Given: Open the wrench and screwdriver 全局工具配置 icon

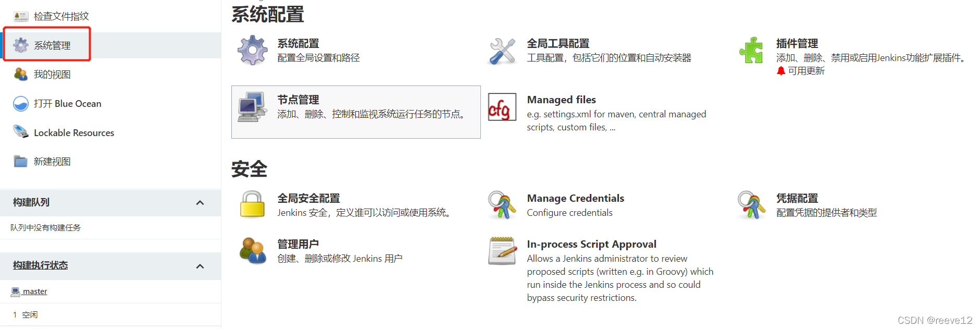Looking at the screenshot, I should (502, 51).
